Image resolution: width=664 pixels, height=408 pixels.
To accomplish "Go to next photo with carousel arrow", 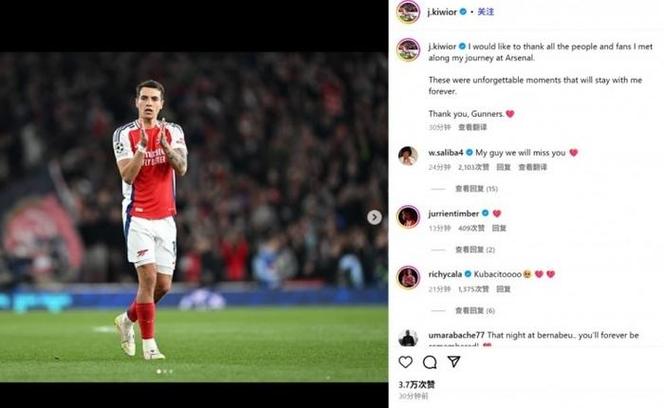I will tap(374, 217).
